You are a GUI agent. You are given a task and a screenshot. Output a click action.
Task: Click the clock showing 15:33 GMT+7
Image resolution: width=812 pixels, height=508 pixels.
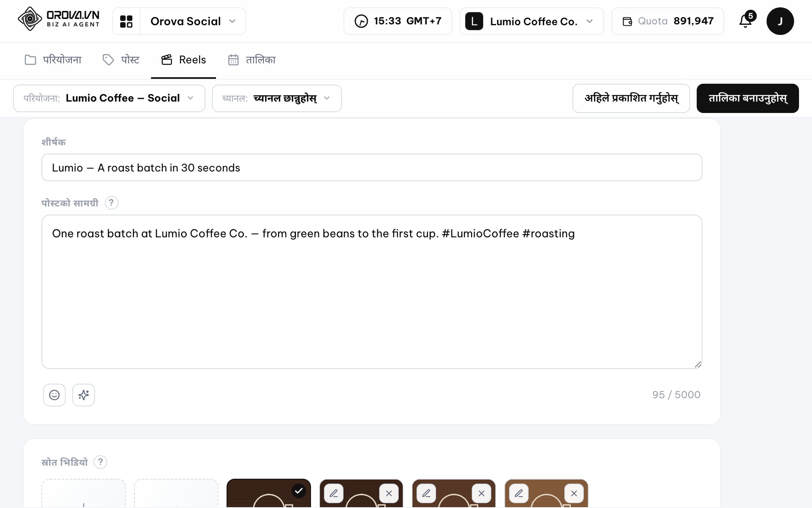(x=397, y=21)
